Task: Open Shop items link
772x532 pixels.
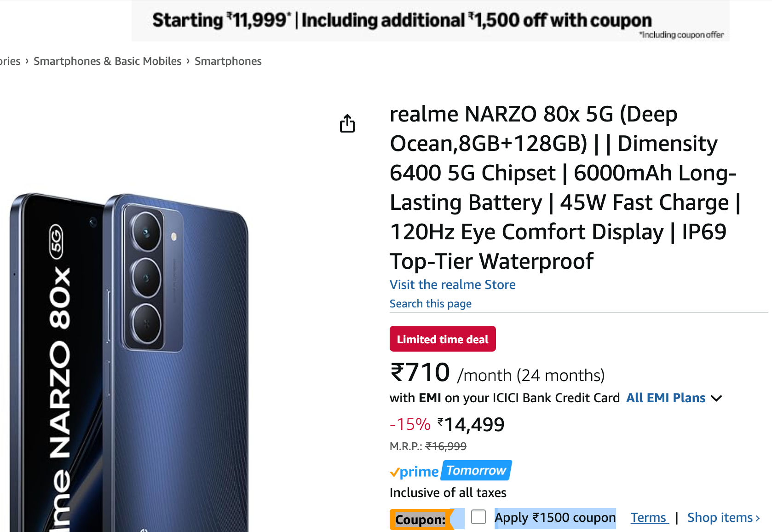Action: pyautogui.click(x=723, y=518)
